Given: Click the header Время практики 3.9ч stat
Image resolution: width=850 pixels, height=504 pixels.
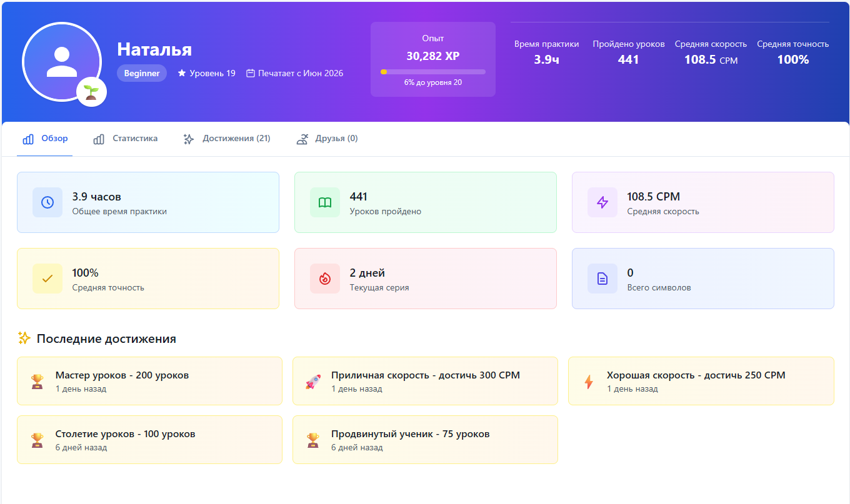Looking at the screenshot, I should click(547, 52).
